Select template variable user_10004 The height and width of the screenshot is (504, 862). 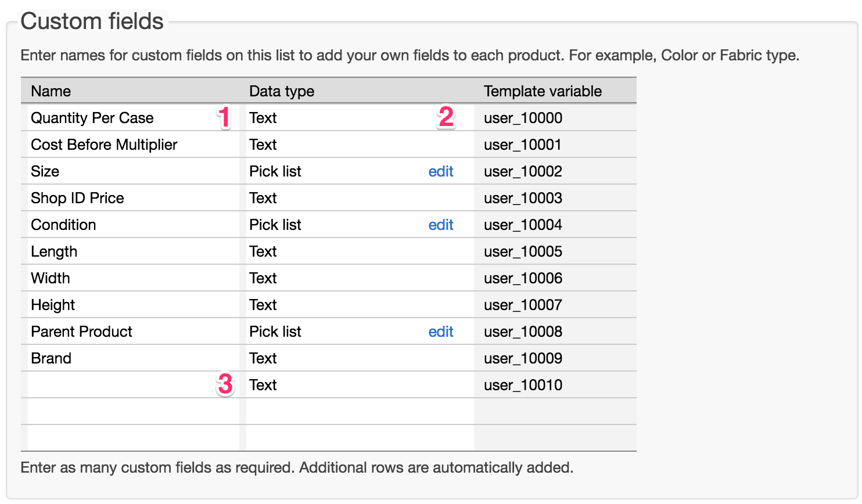(523, 225)
